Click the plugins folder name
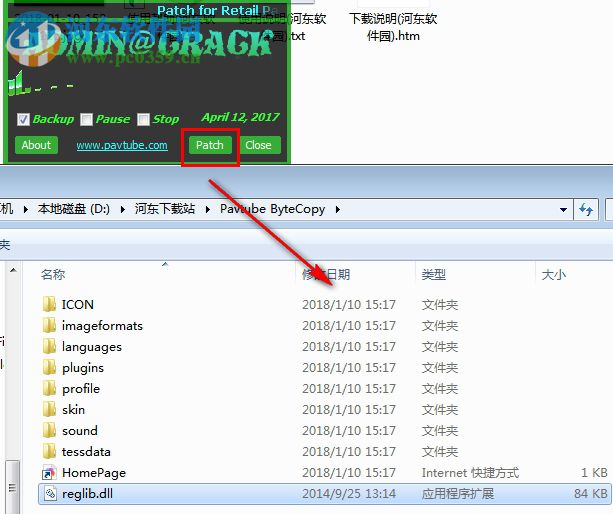613x514 pixels. 83,368
